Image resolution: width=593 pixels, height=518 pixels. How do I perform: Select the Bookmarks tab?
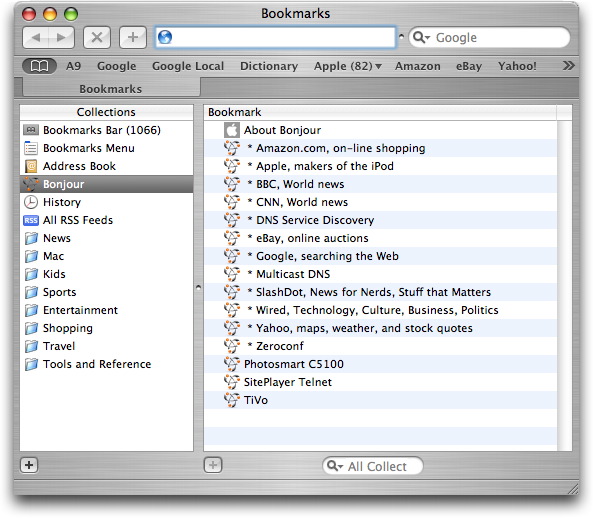point(111,88)
